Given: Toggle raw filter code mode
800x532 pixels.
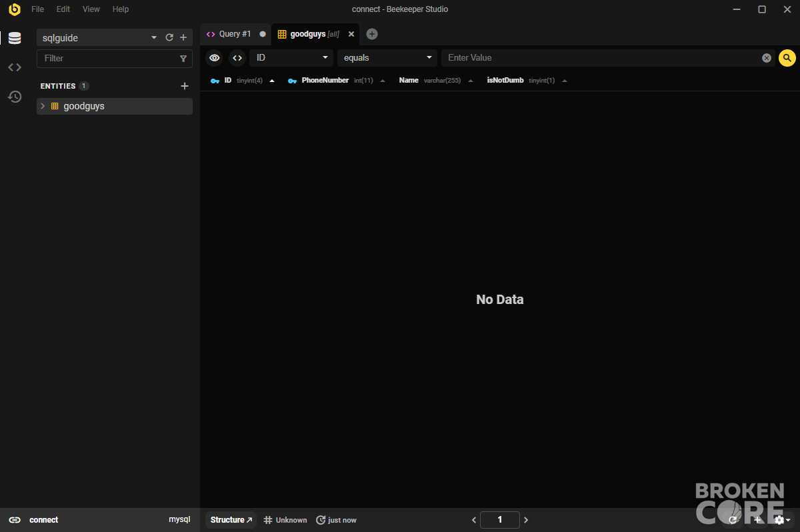Looking at the screenshot, I should tap(237, 58).
